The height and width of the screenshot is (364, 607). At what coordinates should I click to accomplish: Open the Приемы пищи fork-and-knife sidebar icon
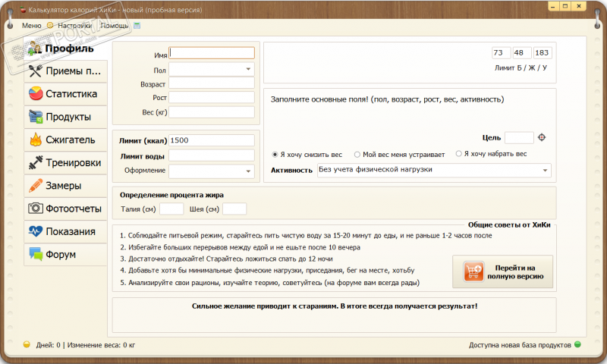click(35, 71)
